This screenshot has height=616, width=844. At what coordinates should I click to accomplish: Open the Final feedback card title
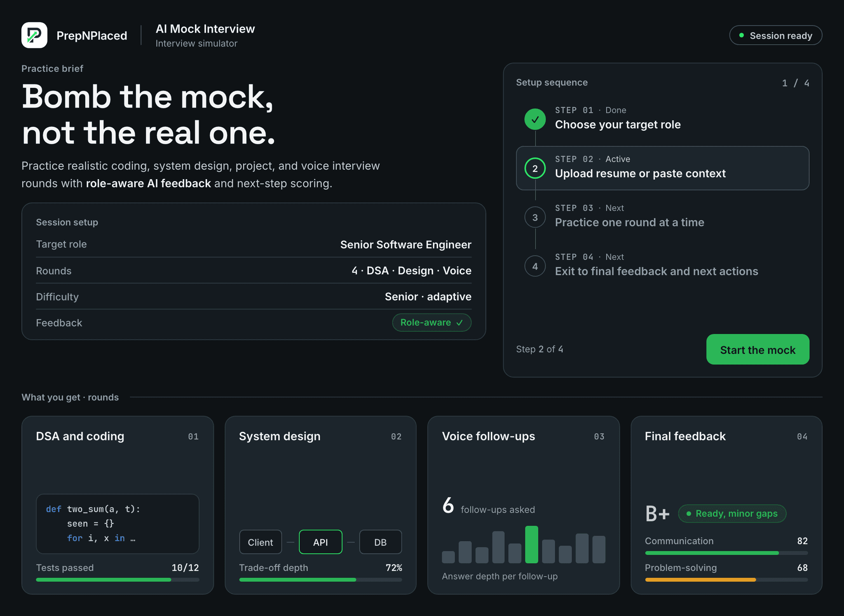pos(685,436)
